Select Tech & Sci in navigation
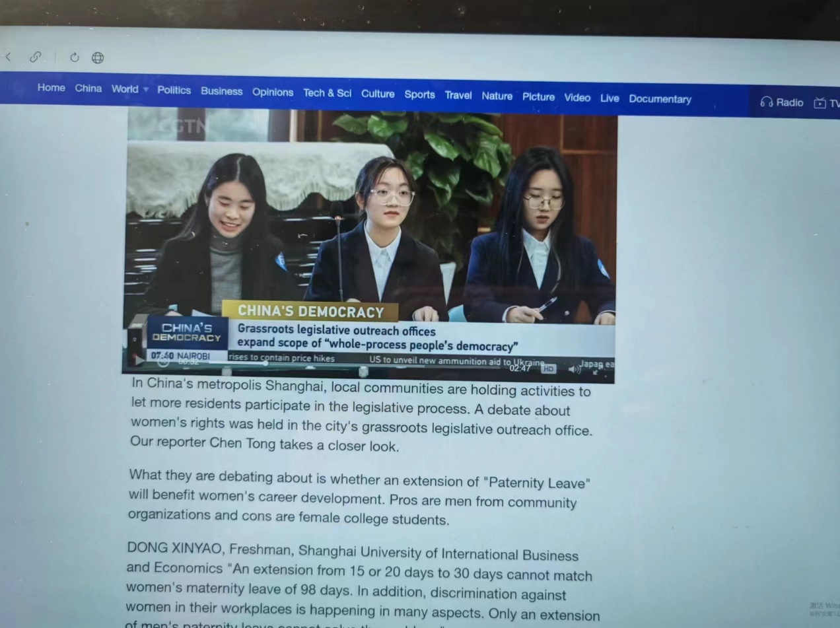The width and height of the screenshot is (840, 628). click(x=327, y=93)
